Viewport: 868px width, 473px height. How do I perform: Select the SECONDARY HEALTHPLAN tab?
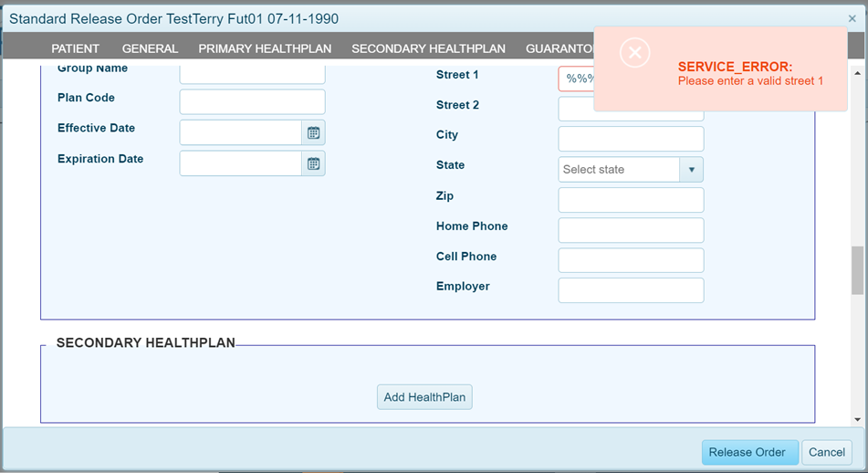point(428,48)
